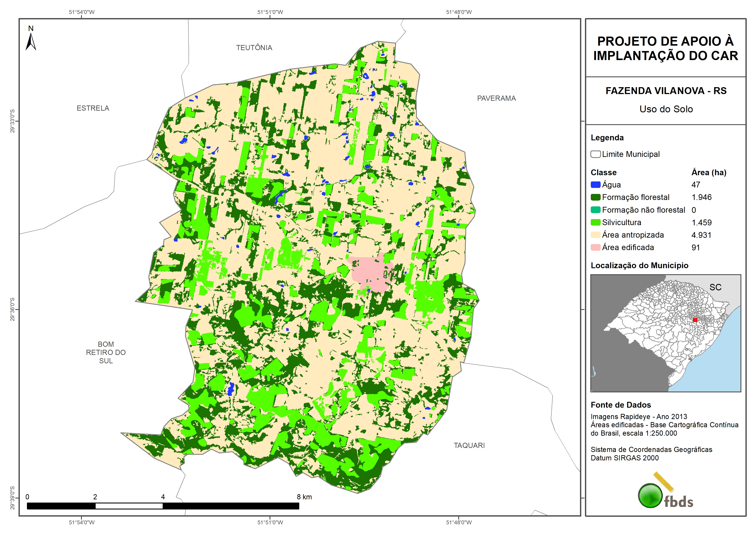The height and width of the screenshot is (534, 756).
Task: Click the TEUTÔNIA municipality label
Action: [x=254, y=48]
